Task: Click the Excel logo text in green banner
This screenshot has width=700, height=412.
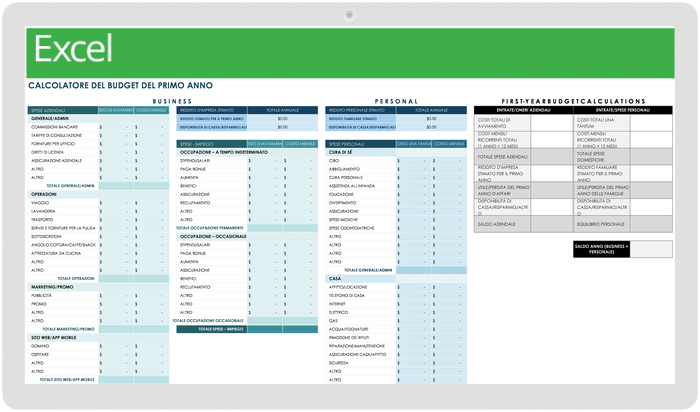Action: click(73, 49)
